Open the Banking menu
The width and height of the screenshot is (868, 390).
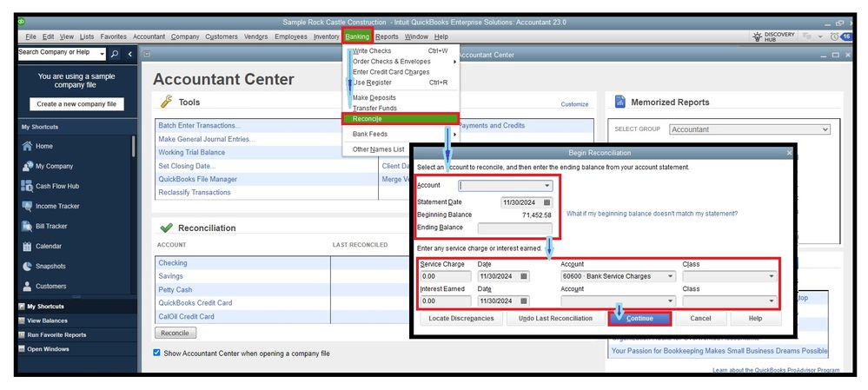coord(357,36)
